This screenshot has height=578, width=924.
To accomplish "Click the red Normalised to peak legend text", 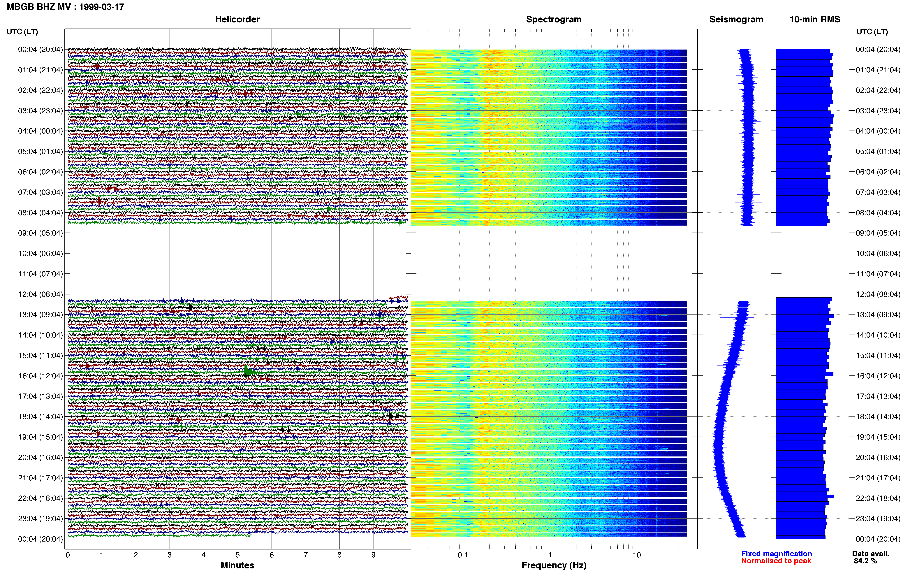I will coord(776,561).
